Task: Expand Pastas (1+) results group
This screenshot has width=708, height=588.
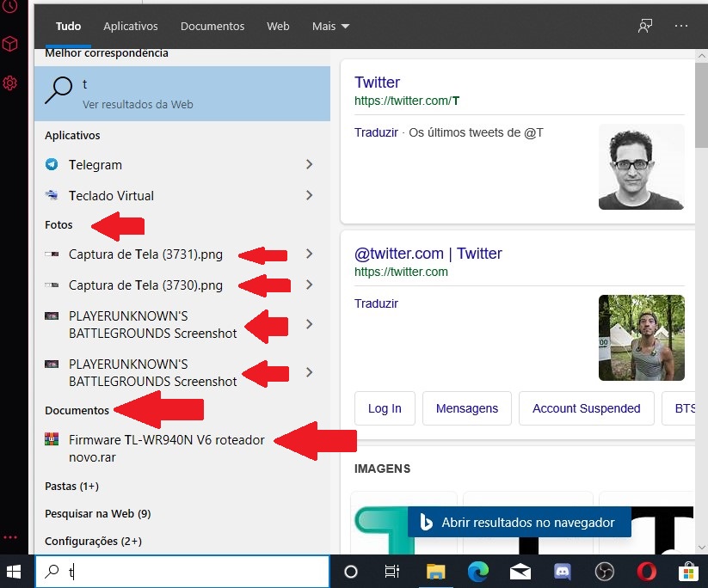Action: tap(71, 486)
